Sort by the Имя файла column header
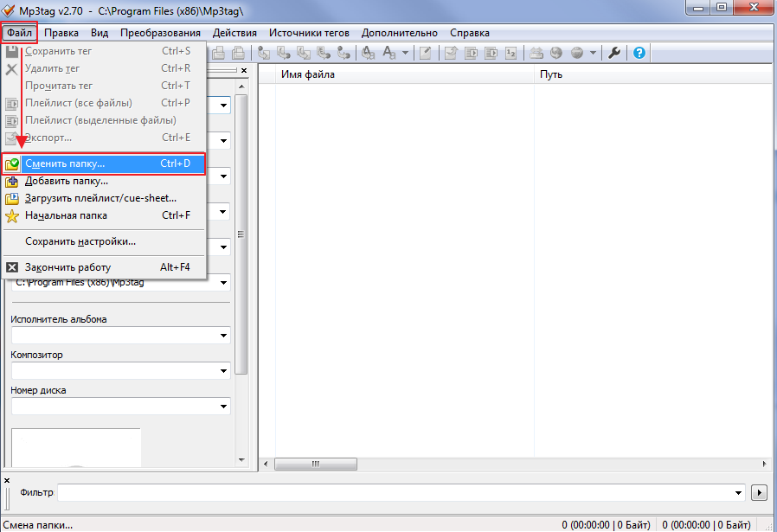The height and width of the screenshot is (532, 777). (404, 74)
